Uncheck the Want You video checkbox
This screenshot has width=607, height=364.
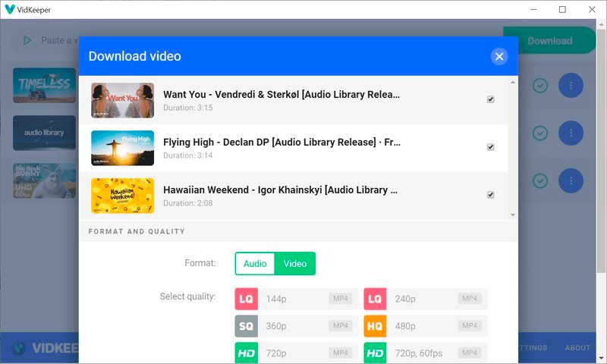(490, 99)
